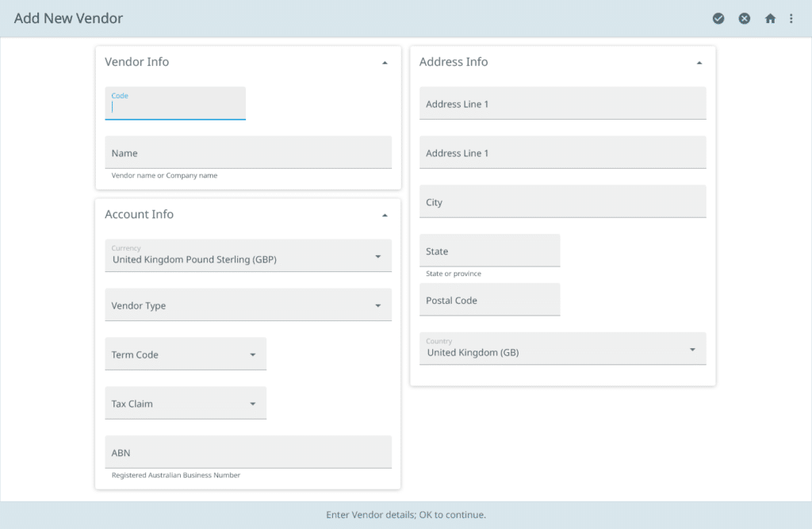
Task: Click 'Registered Australian Business Number' hint
Action: click(175, 475)
